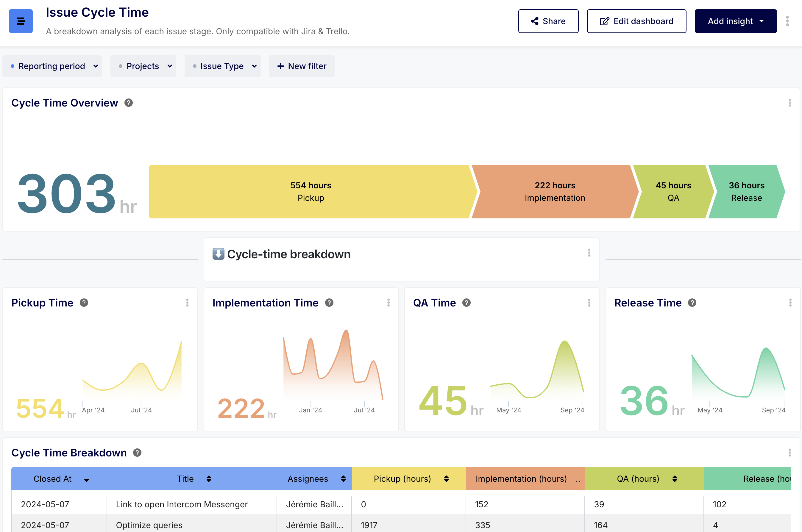Expand the Reporting period filter

click(x=52, y=66)
